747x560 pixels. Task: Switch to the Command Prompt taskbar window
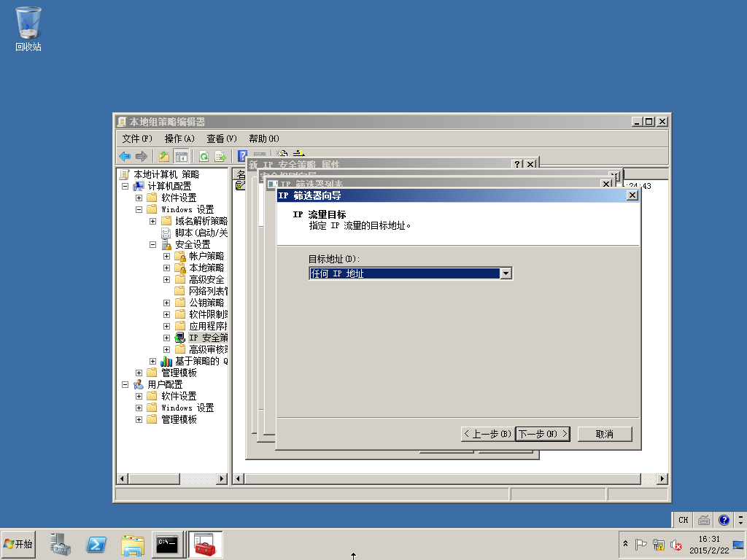[167, 544]
